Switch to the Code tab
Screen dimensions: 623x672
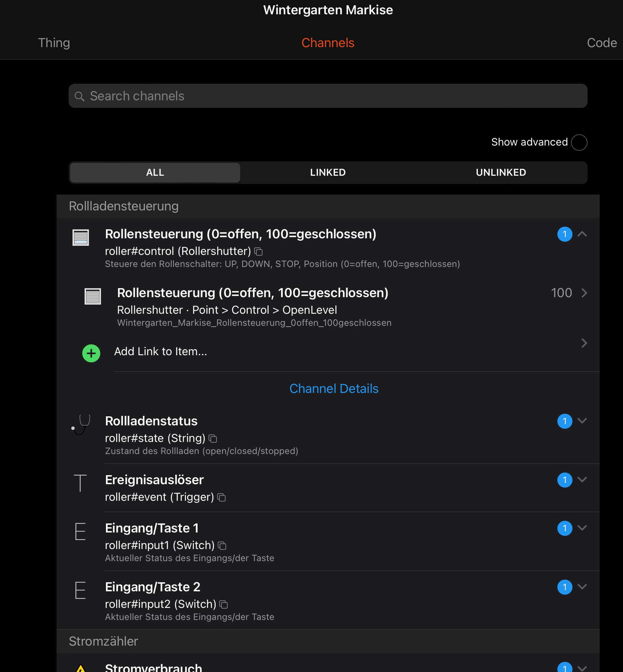[602, 43]
